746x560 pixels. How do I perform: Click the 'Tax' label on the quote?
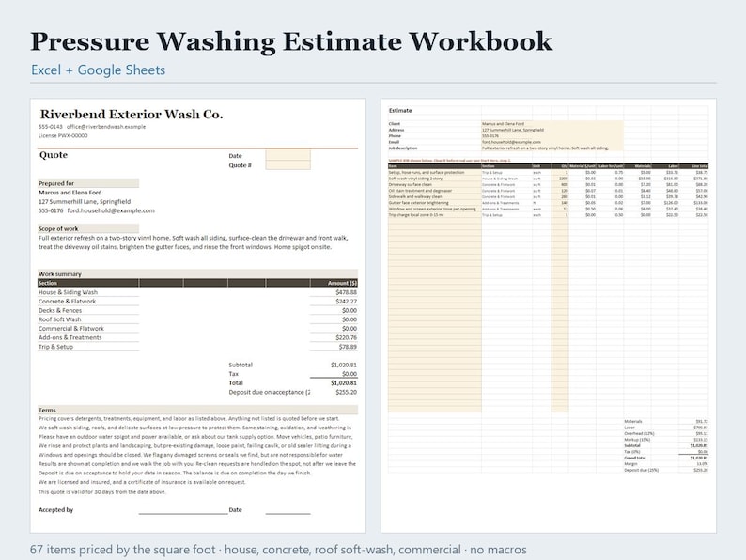point(234,374)
